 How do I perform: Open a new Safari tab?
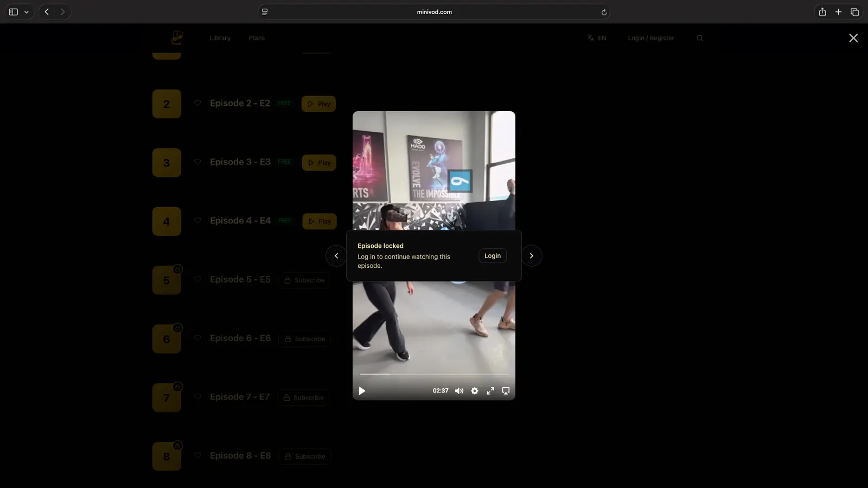point(838,12)
